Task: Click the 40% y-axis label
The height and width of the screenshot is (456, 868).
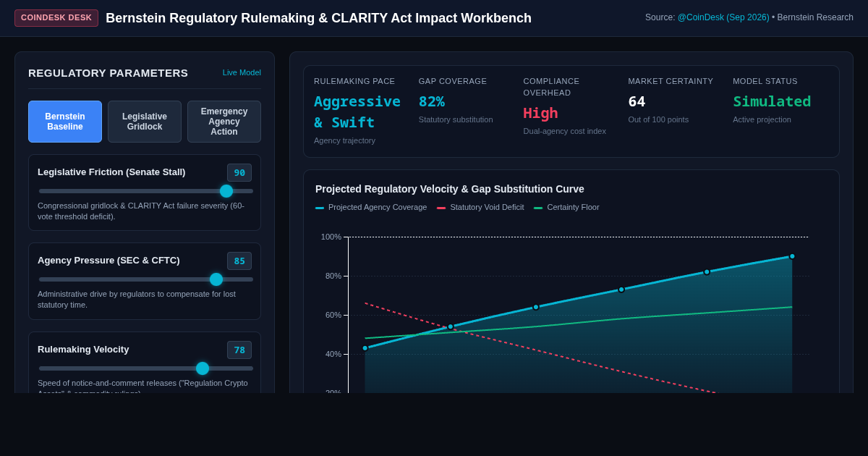Action: (333, 354)
